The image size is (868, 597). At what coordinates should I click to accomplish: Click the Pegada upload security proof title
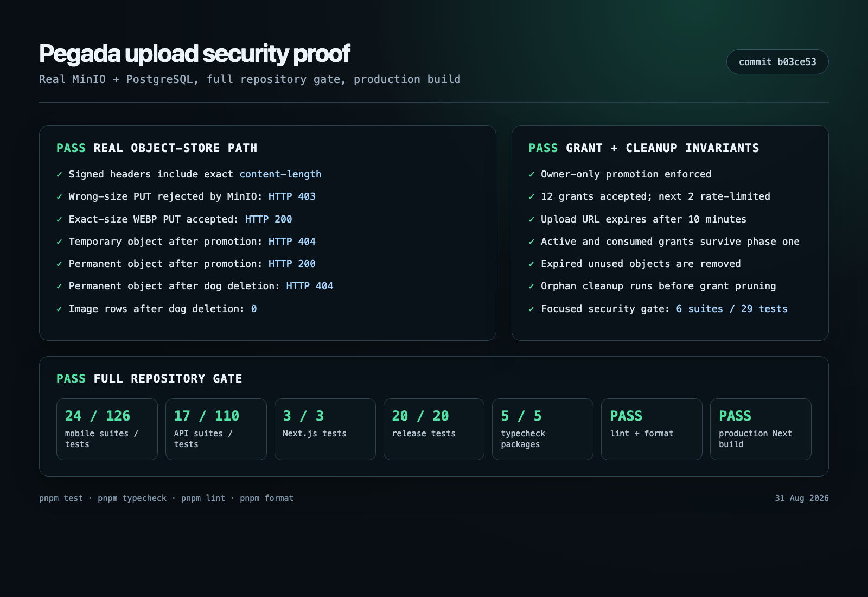[194, 54]
